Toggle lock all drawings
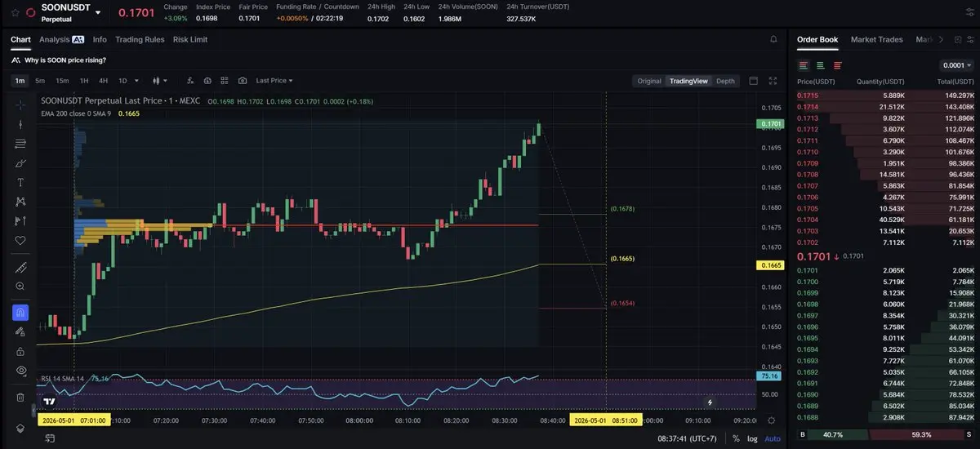Image resolution: width=980 pixels, height=449 pixels. click(20, 351)
